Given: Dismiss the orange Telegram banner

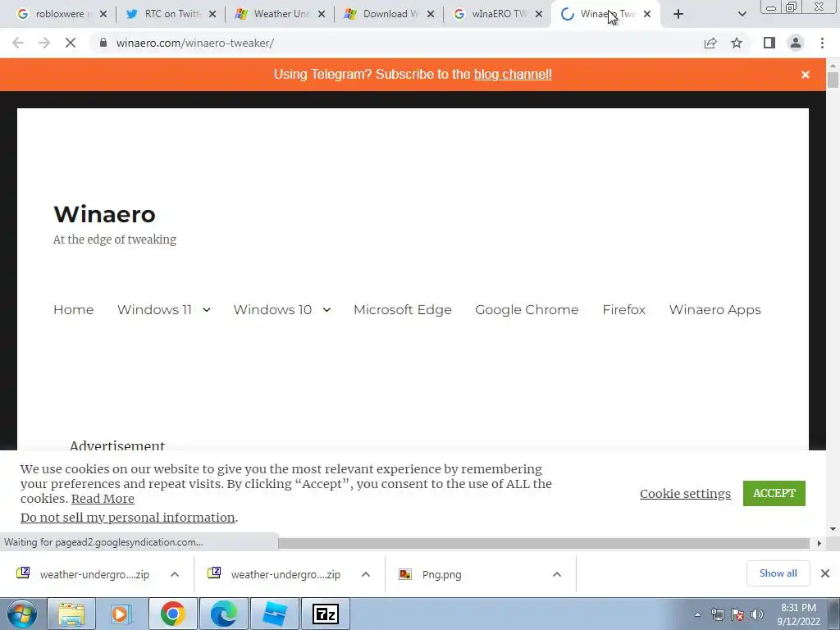Looking at the screenshot, I should (806, 75).
